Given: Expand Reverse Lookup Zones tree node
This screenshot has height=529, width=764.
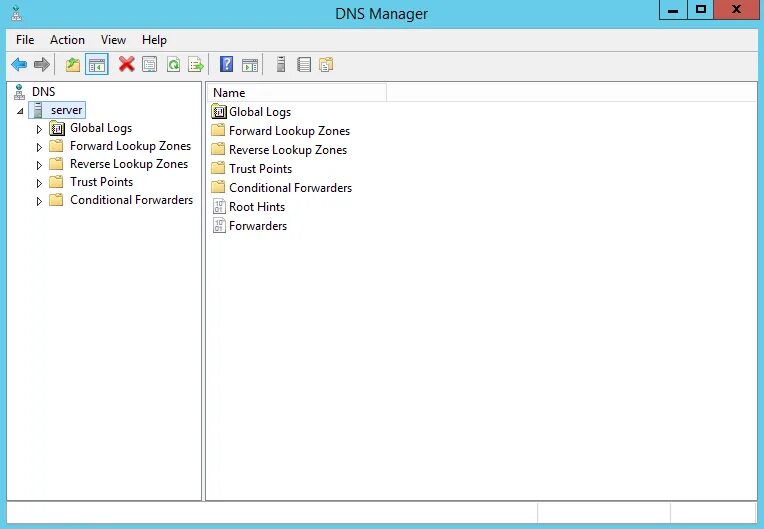Looking at the screenshot, I should pos(39,165).
